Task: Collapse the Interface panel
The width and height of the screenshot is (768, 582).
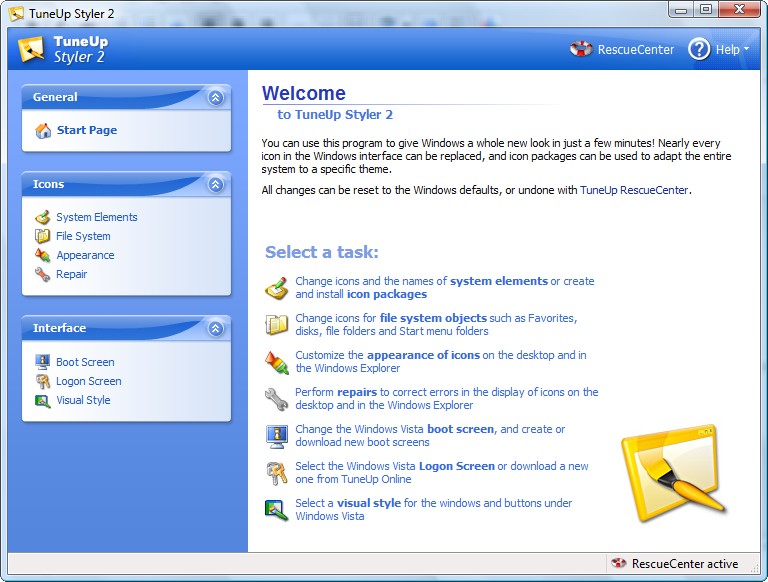Action: point(215,328)
